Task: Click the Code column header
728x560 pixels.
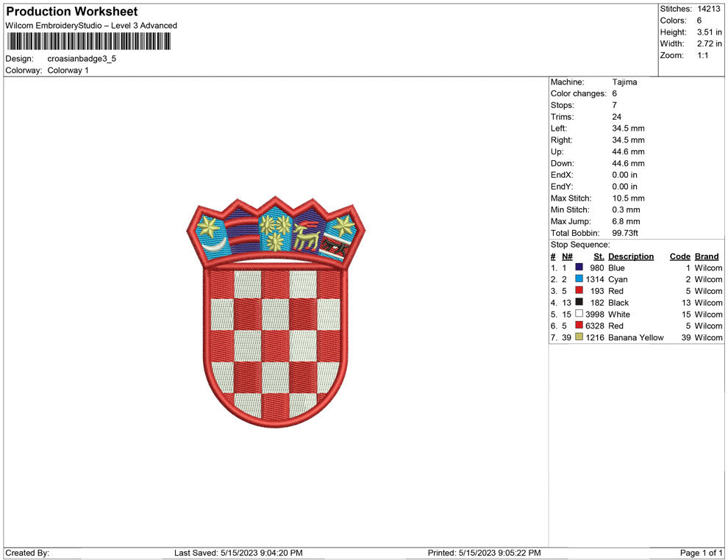Action: pyautogui.click(x=679, y=256)
